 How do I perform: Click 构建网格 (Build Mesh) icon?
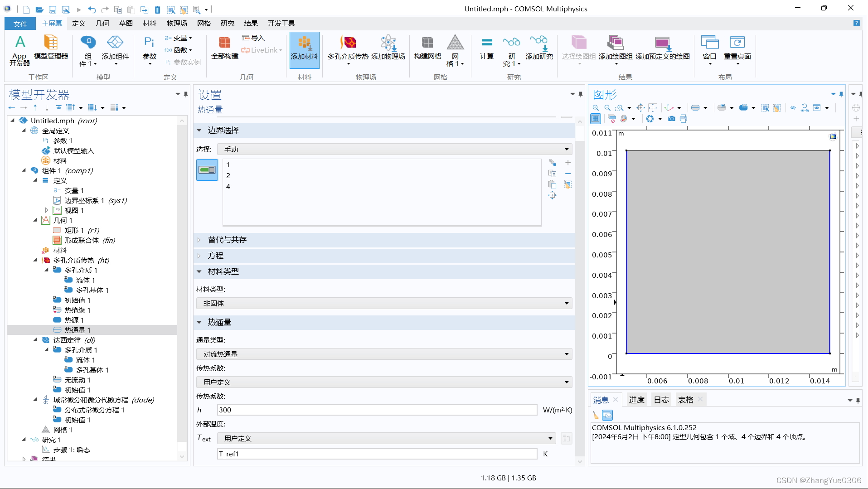(x=427, y=47)
